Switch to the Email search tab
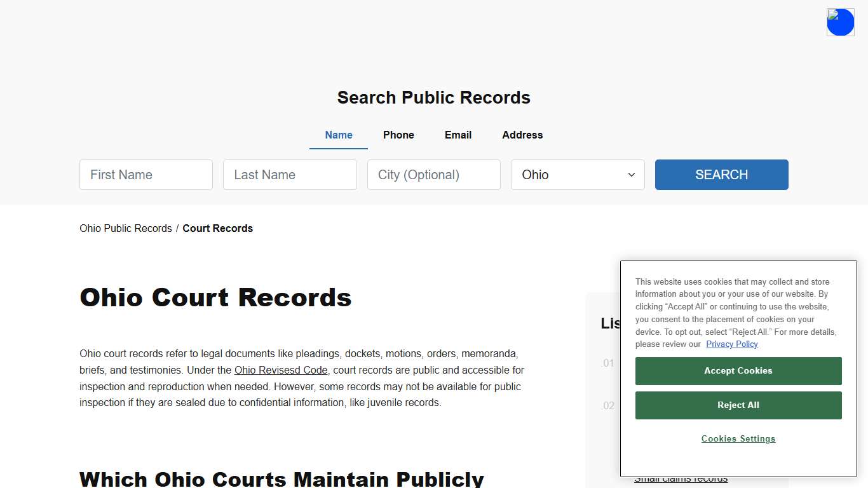This screenshot has width=868, height=488. tap(458, 135)
